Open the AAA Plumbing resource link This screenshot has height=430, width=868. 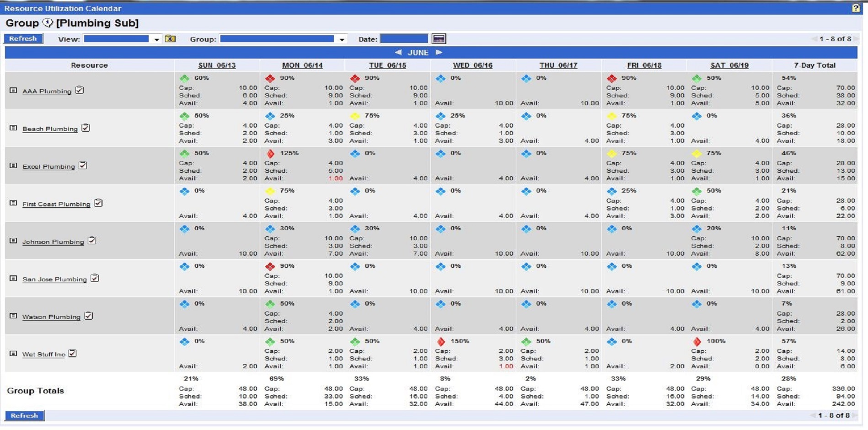[47, 91]
